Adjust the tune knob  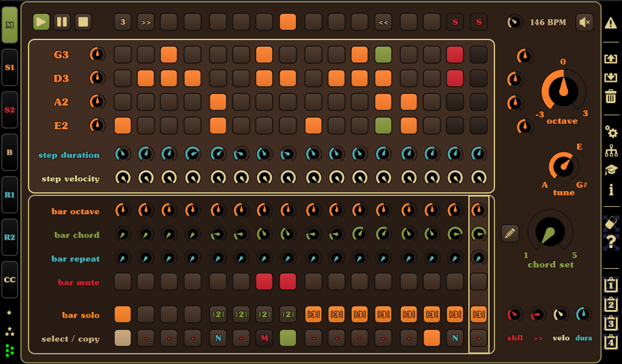pos(563,166)
